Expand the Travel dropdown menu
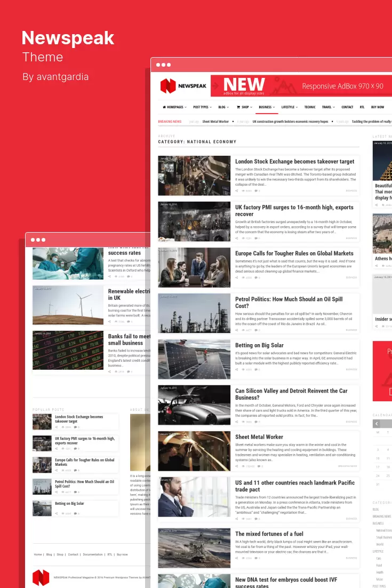Screen dimensions: 392x588 pos(329,107)
